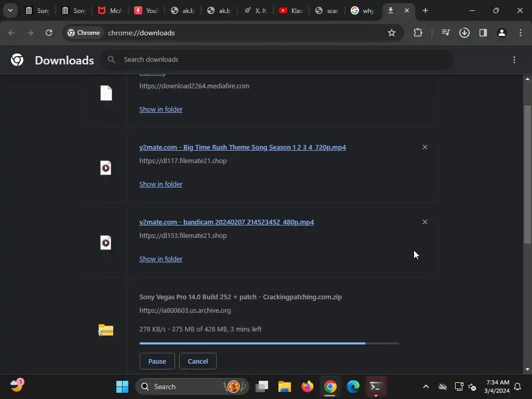This screenshot has width=532, height=399.
Task: Switch to the first ak.b tab
Action: tap(183, 10)
